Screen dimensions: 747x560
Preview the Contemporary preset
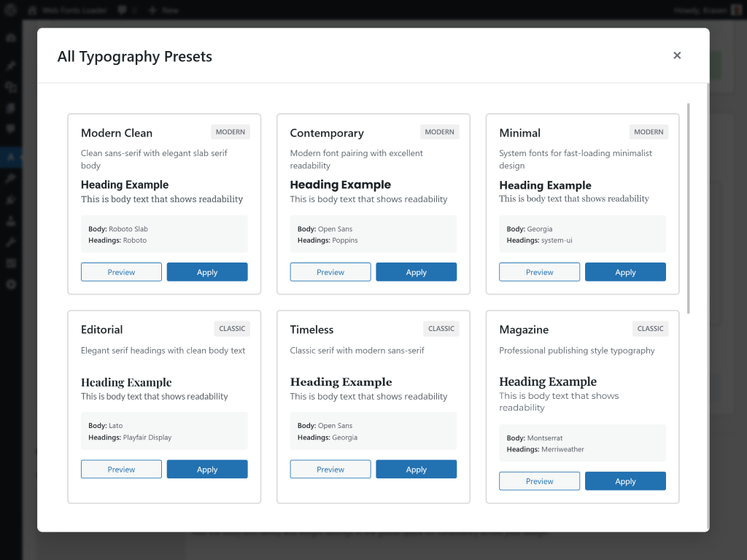click(x=330, y=271)
